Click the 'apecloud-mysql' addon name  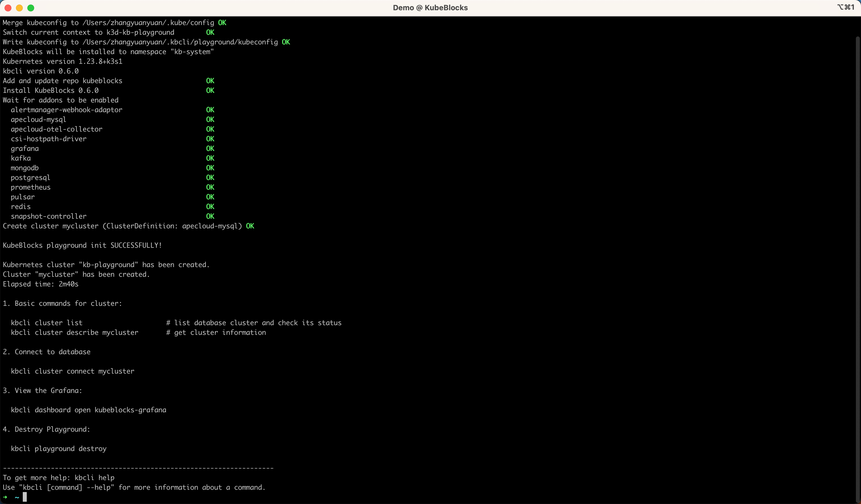(x=39, y=120)
